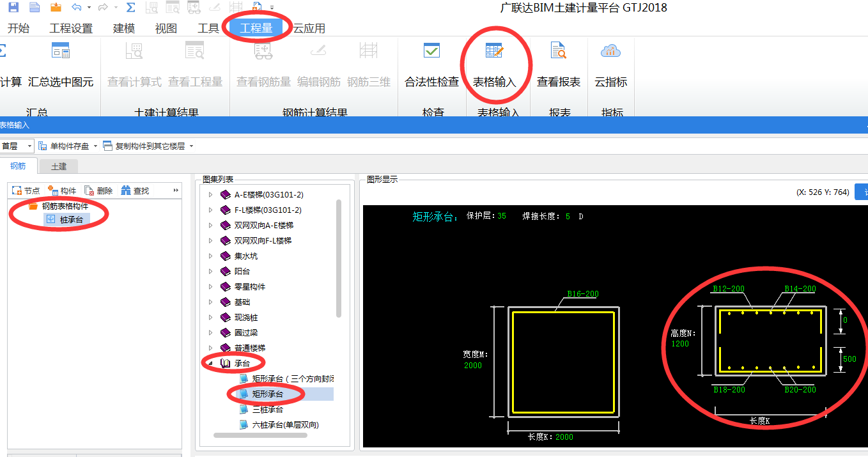Viewport: 868px width, 457px height.
Task: Click the 保护层 value 35 in the drawing
Action: pos(502,216)
